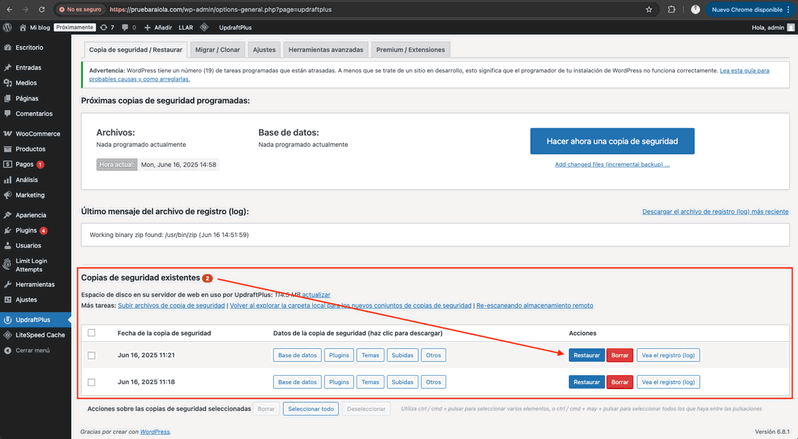Open Herramientas in the sidebar
Screen dimensions: 798x439
pos(36,284)
